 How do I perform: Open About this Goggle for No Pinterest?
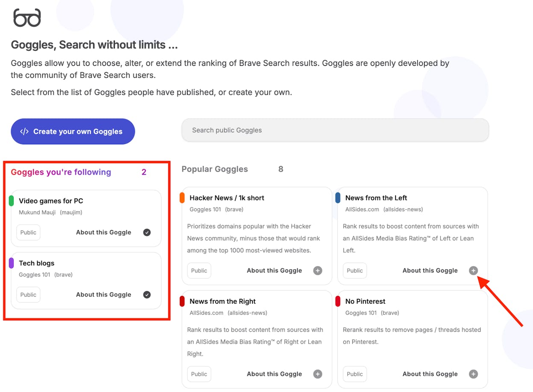[430, 374]
